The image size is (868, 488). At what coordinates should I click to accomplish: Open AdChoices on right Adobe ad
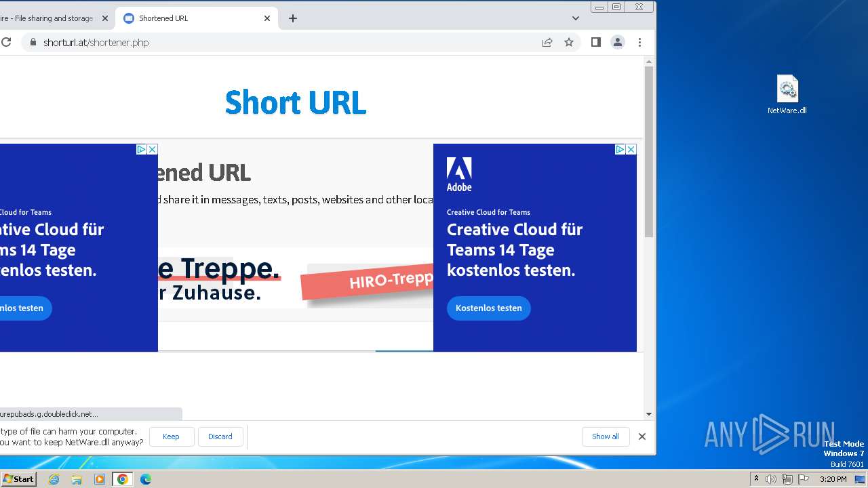(x=620, y=149)
